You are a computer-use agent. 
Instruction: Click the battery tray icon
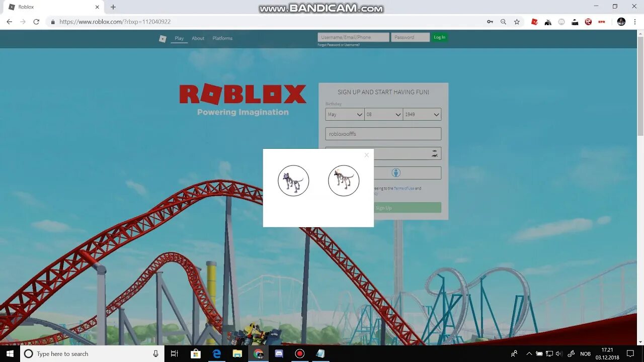(x=539, y=353)
